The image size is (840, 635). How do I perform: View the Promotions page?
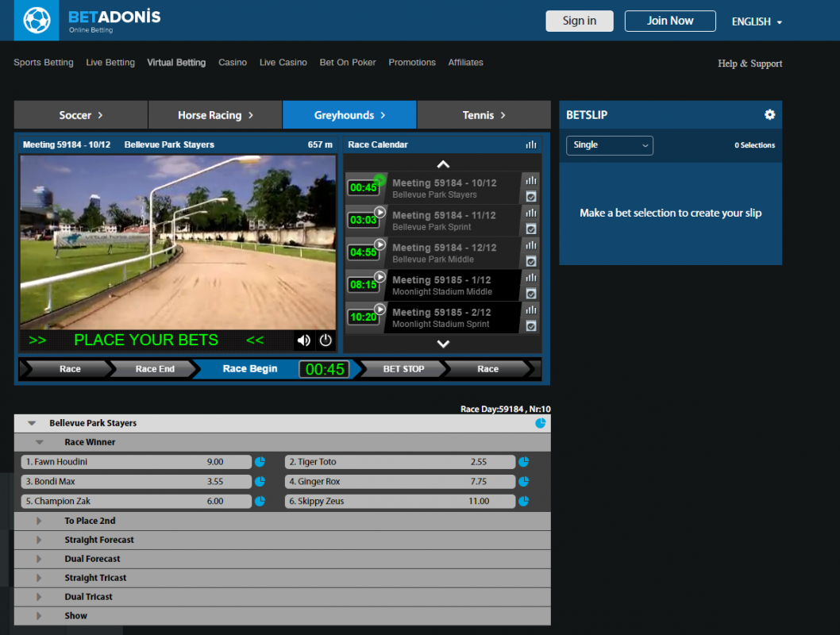412,63
